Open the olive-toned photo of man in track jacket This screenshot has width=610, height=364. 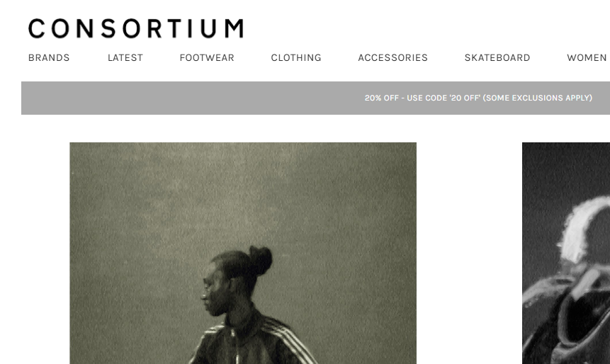pos(243,253)
